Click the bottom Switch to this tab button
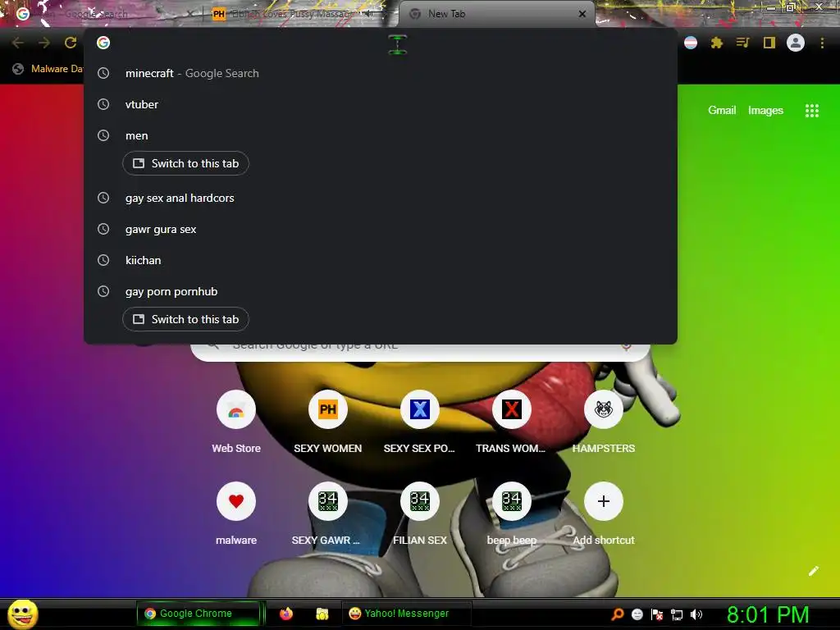The image size is (840, 630). click(x=185, y=319)
